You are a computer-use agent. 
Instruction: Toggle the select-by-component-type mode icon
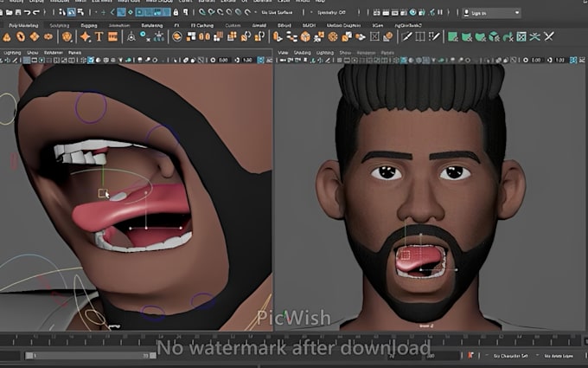(x=80, y=12)
